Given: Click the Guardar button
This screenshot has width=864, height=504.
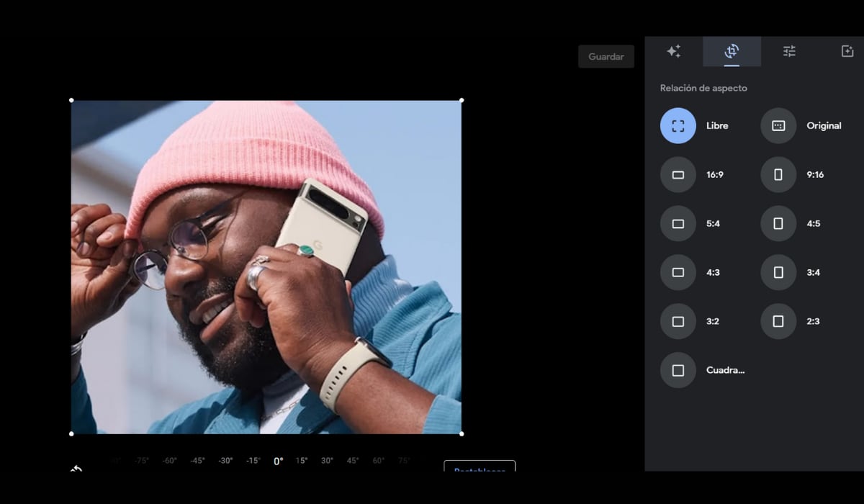Looking at the screenshot, I should [606, 57].
